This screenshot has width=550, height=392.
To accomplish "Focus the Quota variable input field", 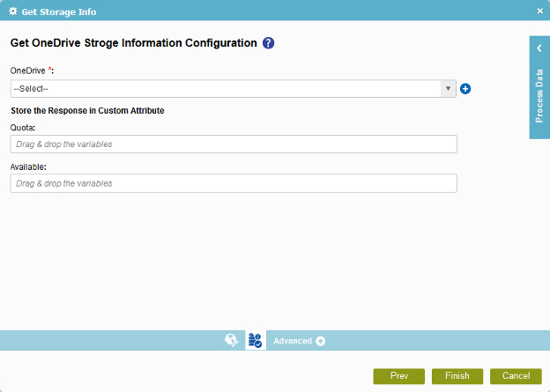I will (234, 144).
